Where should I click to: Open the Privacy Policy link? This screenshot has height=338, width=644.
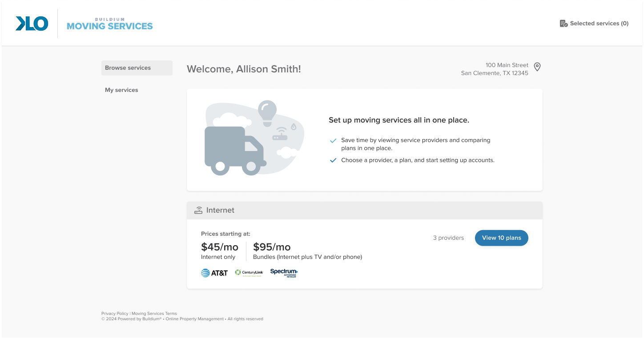pos(115,314)
